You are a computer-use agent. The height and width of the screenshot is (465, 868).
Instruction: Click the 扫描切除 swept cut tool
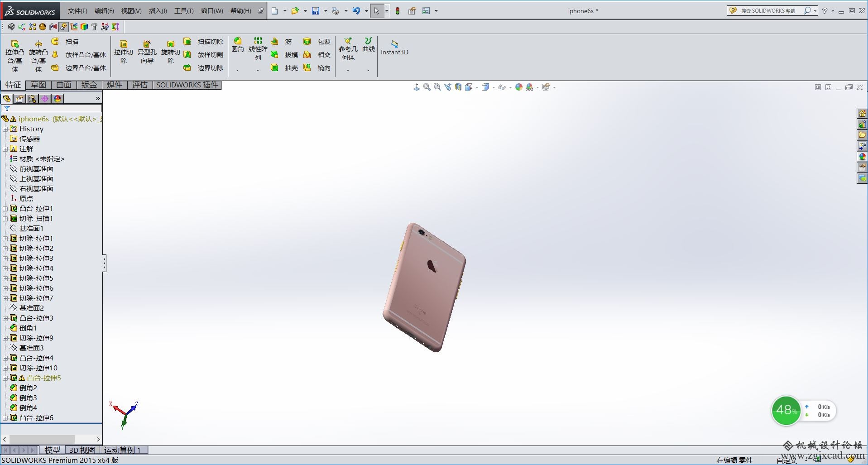pyautogui.click(x=203, y=42)
